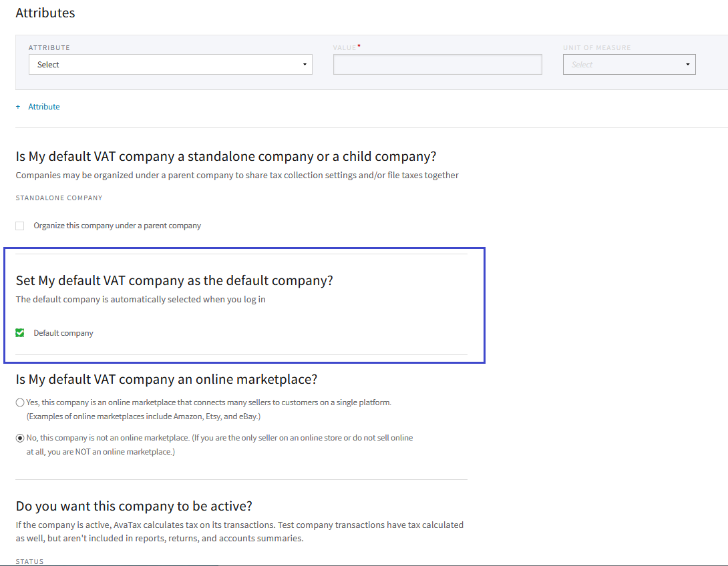Enable Organize this company under parent company
This screenshot has width=728, height=566.
(x=20, y=226)
